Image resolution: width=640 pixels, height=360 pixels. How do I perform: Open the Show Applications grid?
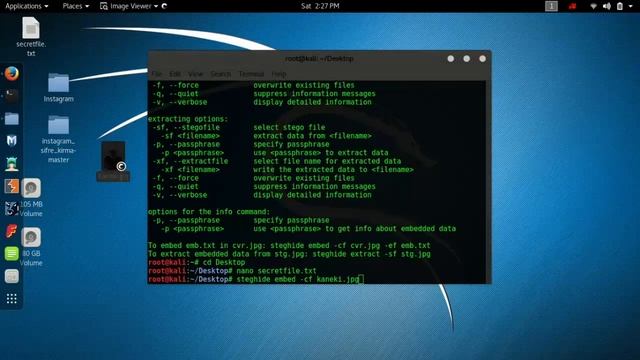[12, 299]
